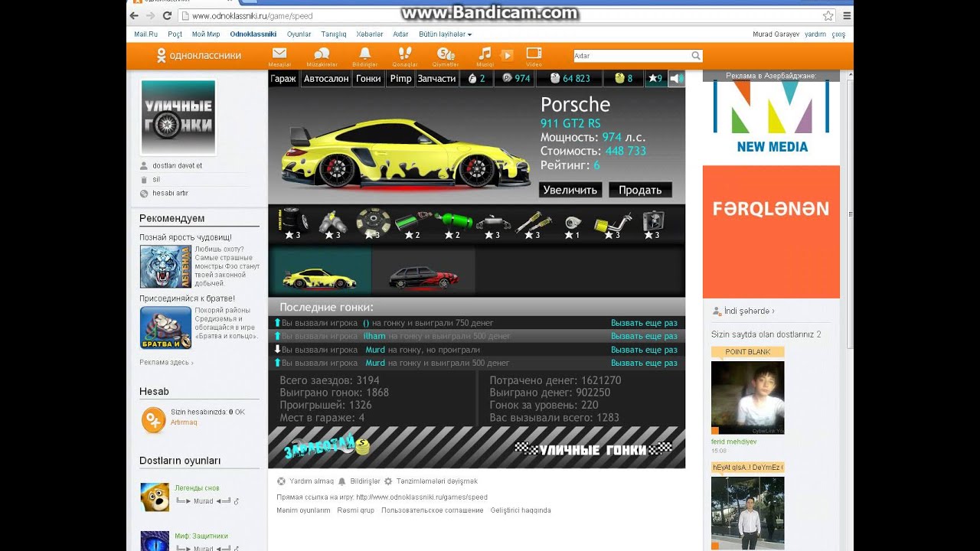The height and width of the screenshot is (551, 980).
Task: Click the çıxış logout link
Action: point(838,34)
